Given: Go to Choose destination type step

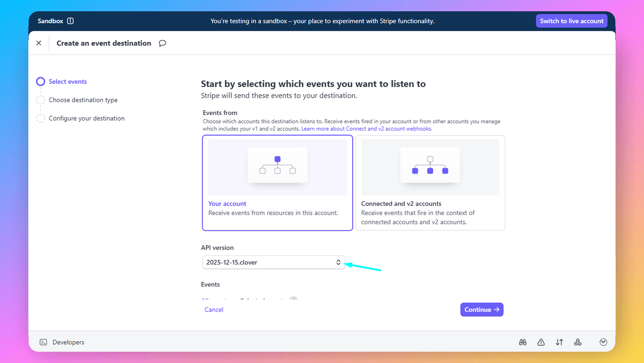Looking at the screenshot, I should (83, 100).
